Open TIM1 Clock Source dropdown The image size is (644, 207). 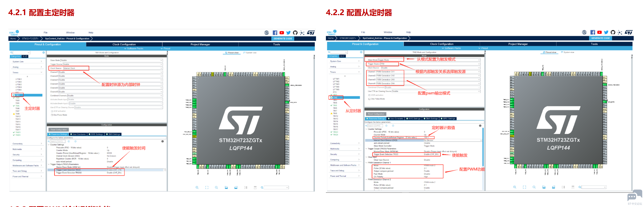pyautogui.click(x=113, y=68)
